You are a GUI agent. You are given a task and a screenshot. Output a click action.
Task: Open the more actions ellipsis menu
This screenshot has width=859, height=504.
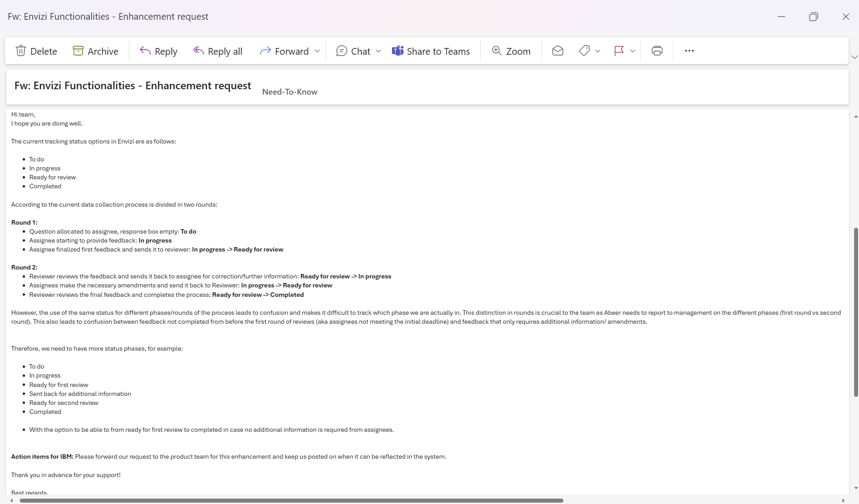tap(689, 51)
